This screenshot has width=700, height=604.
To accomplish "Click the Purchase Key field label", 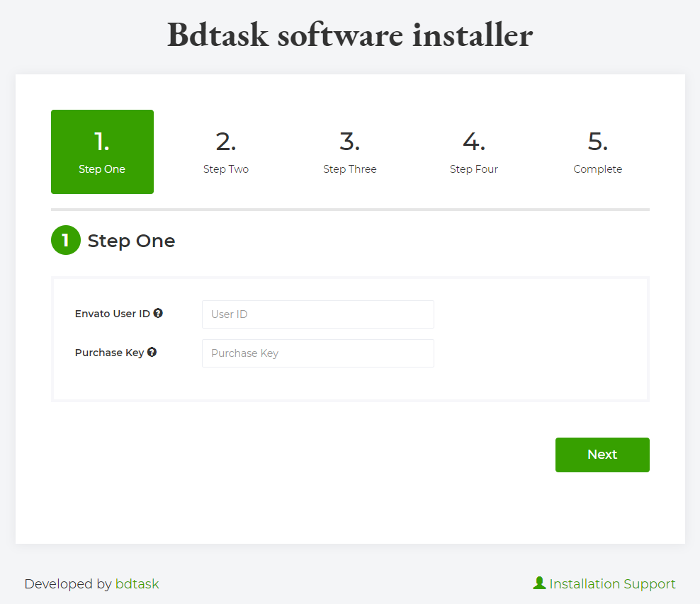I will (x=109, y=353).
